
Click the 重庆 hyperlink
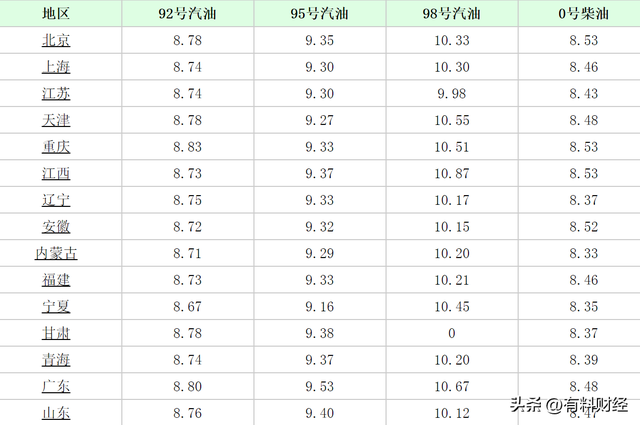[56, 147]
